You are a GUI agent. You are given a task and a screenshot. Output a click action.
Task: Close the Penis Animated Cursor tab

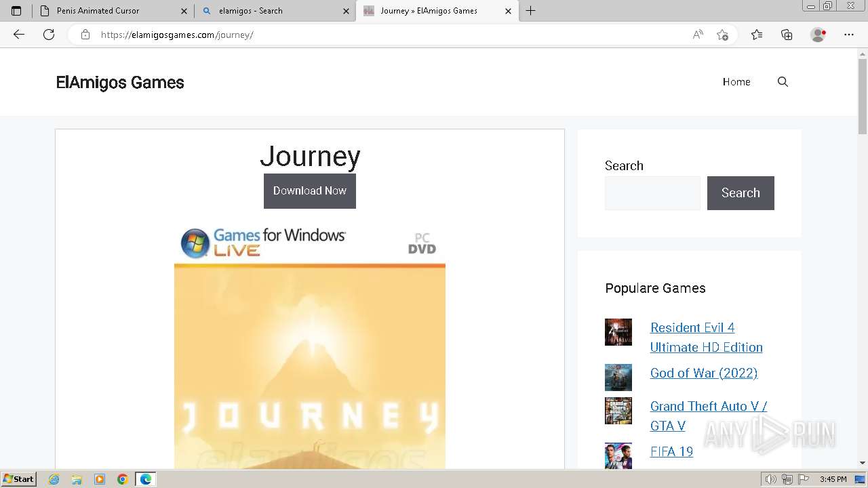[x=184, y=11]
